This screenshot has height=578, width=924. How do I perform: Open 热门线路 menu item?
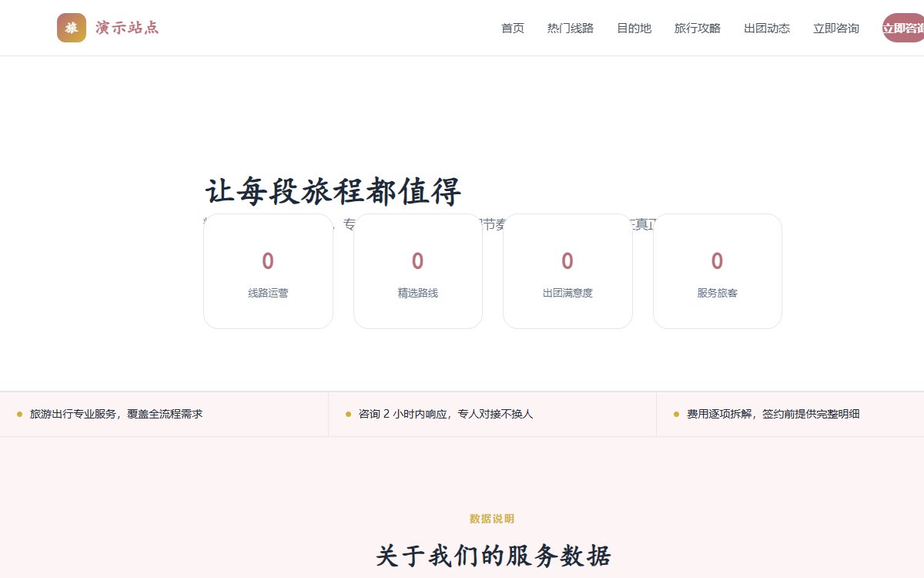pyautogui.click(x=571, y=29)
